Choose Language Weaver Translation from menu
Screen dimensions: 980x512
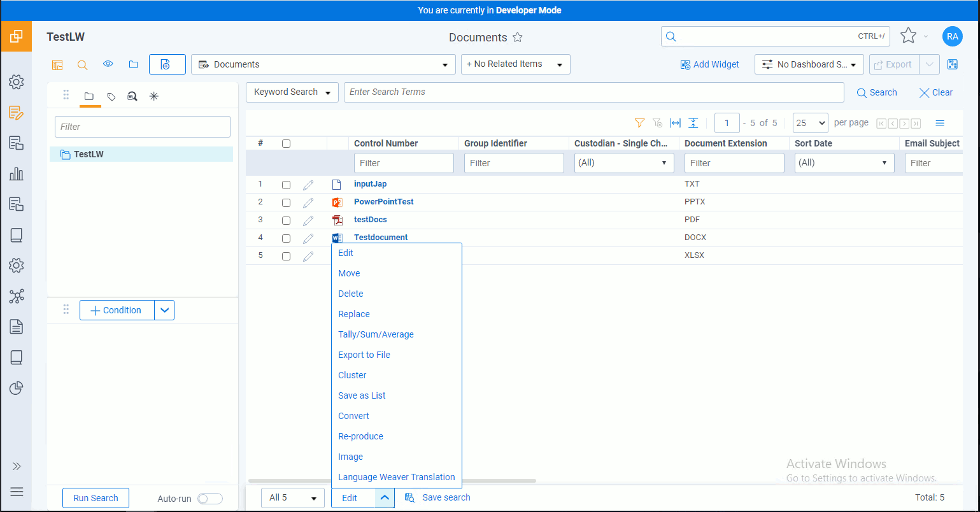coord(396,477)
